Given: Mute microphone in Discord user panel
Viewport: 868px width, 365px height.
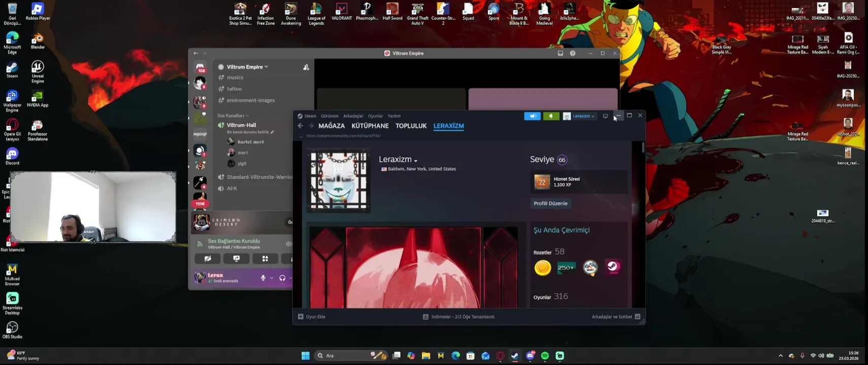Looking at the screenshot, I should click(263, 278).
